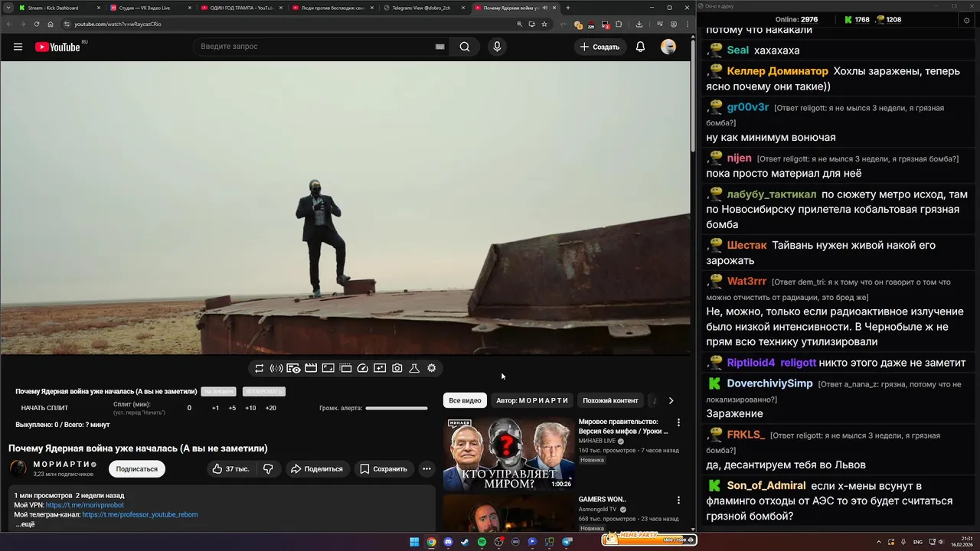
Task: Select the Все видео chip
Action: [x=465, y=400]
